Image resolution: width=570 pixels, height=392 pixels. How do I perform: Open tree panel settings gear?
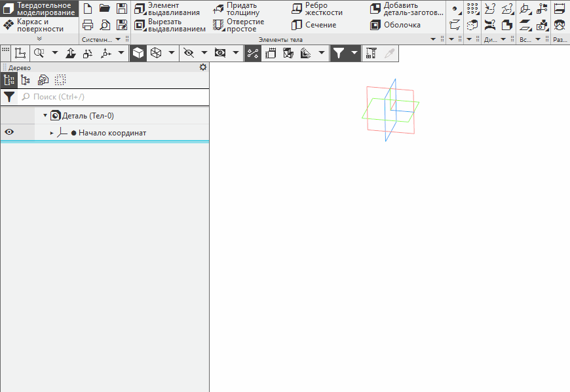(202, 67)
